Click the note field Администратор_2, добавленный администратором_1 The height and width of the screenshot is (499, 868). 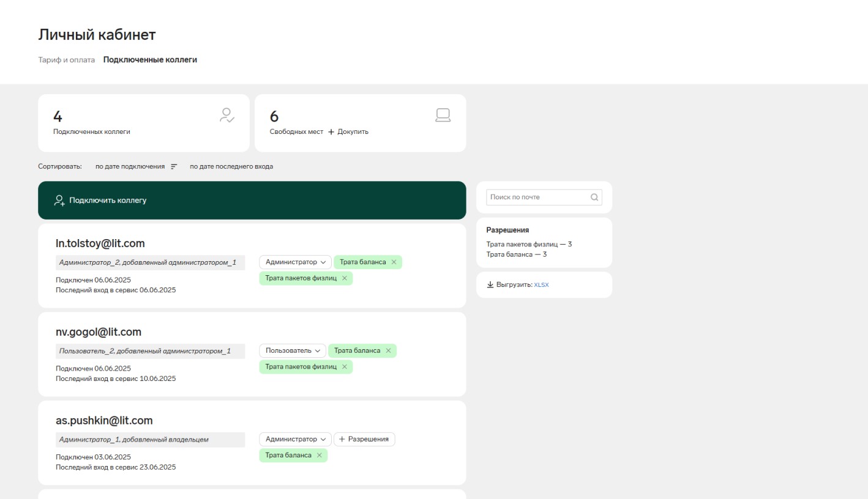tap(150, 262)
